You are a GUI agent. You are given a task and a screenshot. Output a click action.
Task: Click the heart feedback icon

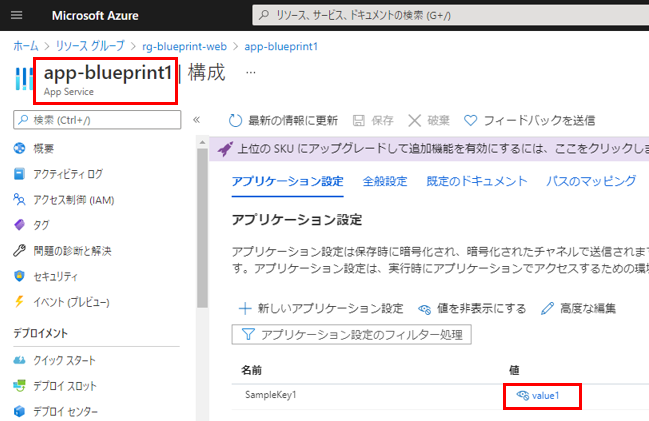click(470, 120)
